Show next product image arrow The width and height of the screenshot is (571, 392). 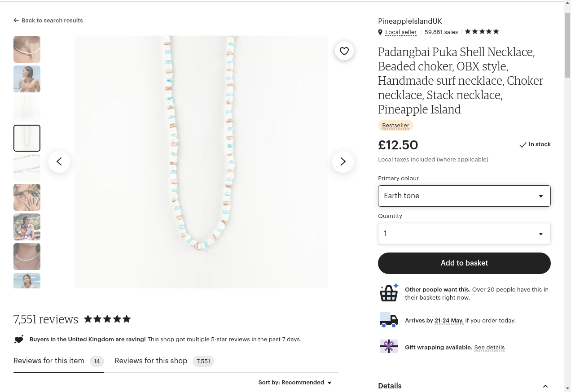click(x=343, y=161)
